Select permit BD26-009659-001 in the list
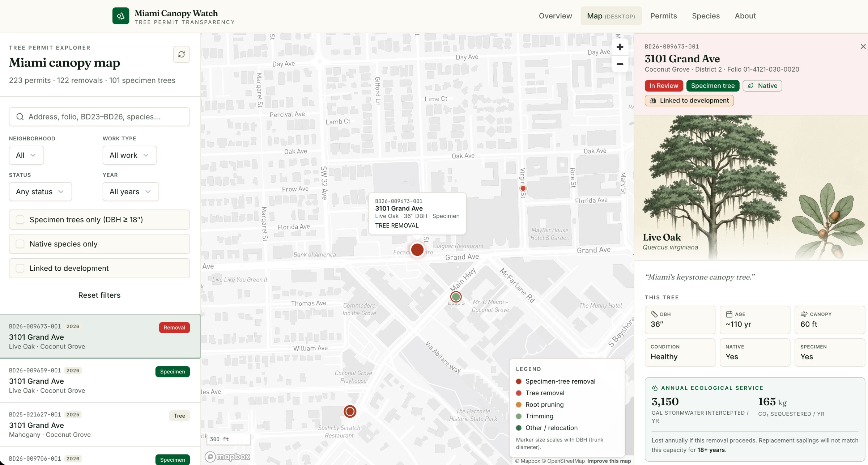868x465 pixels. [x=100, y=381]
